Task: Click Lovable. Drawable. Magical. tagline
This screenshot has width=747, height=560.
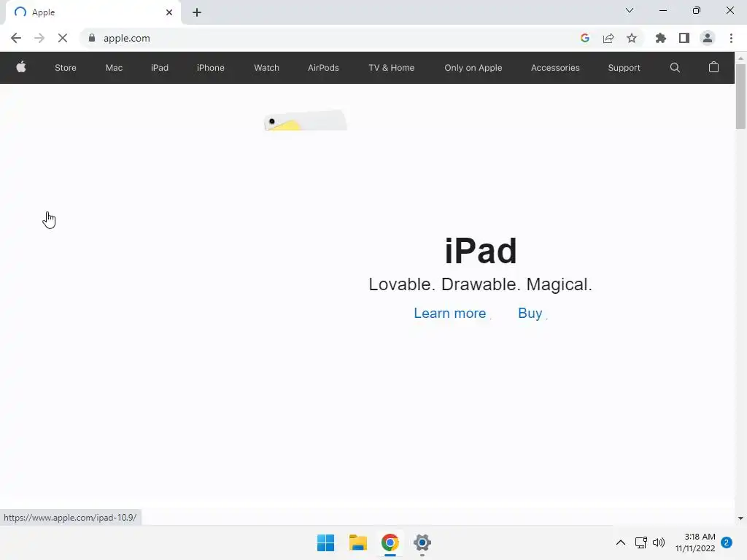Action: point(480,284)
